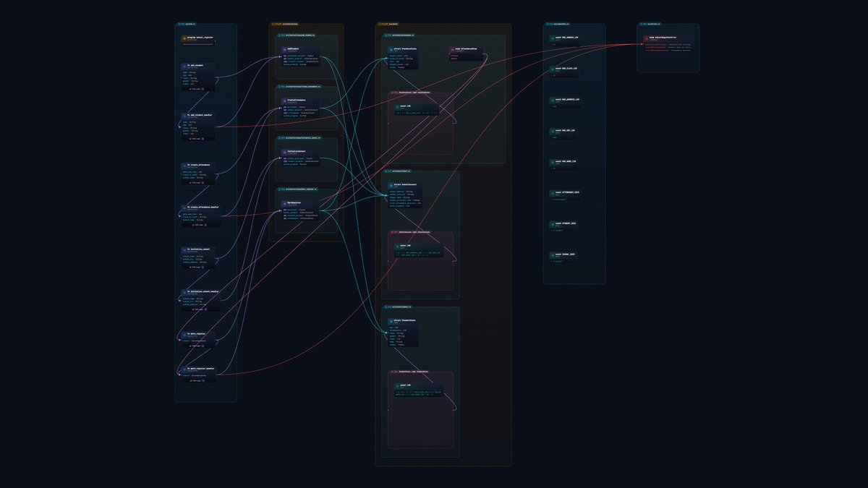Click the const MAX_NAME_LEN node icon
The image size is (868, 488).
(553, 161)
